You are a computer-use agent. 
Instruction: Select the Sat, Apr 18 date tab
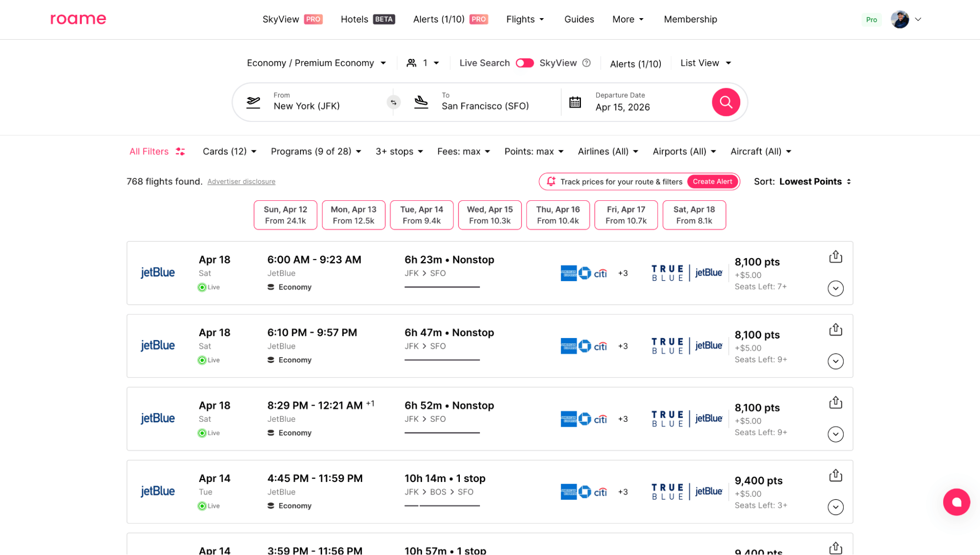(x=694, y=215)
